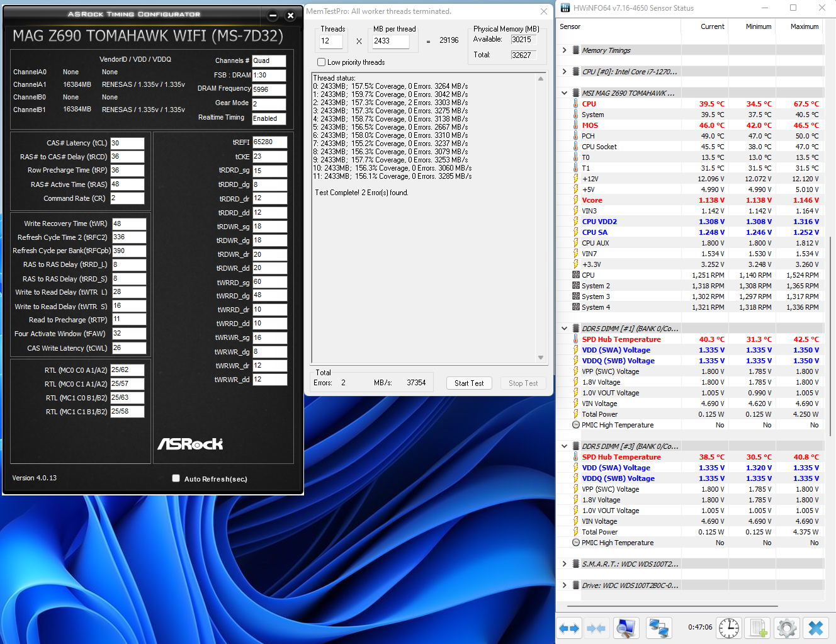Screen dimensions: 836x644
Task: Click the tREFI value field
Action: click(x=269, y=142)
